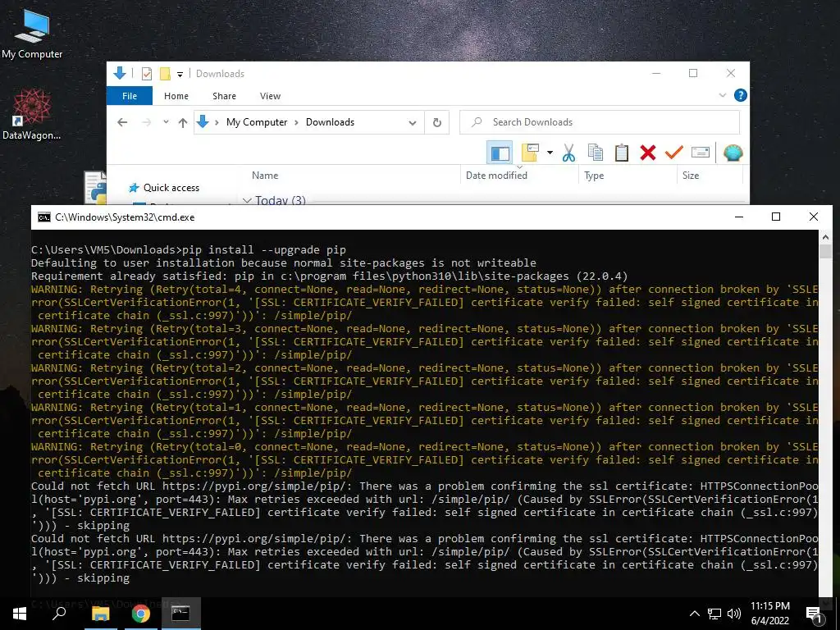The width and height of the screenshot is (840, 630).
Task: Maximize the cmd.exe window
Action: click(776, 217)
